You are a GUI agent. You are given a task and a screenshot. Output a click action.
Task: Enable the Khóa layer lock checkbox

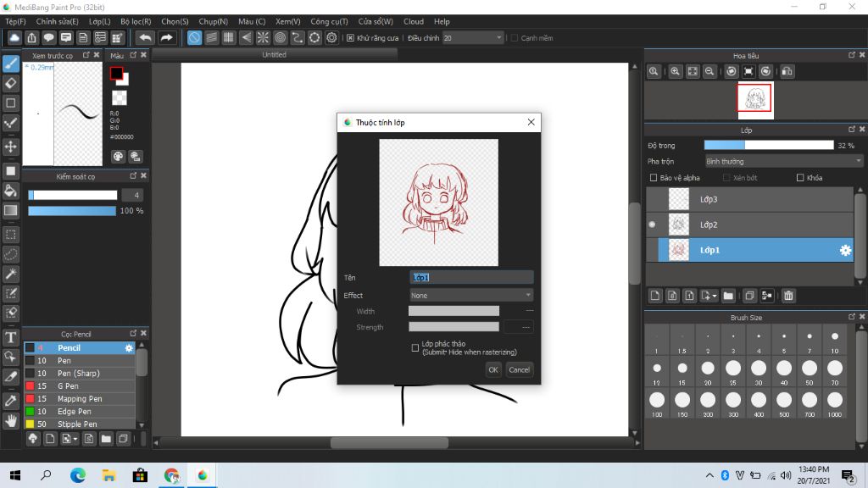click(x=800, y=178)
